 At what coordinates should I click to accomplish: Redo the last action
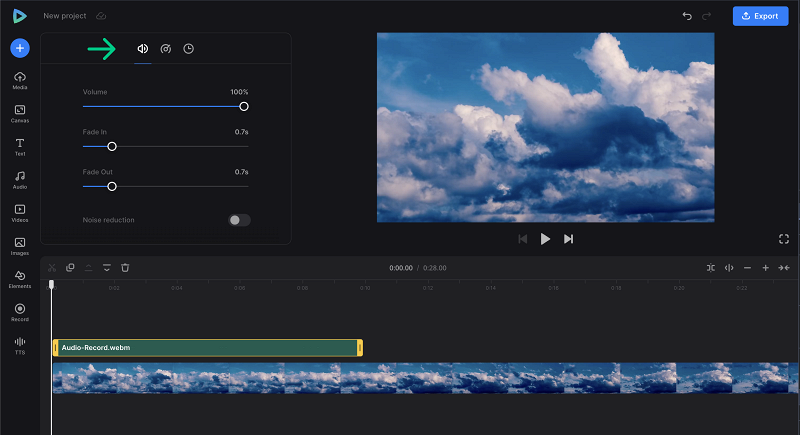pyautogui.click(x=707, y=16)
